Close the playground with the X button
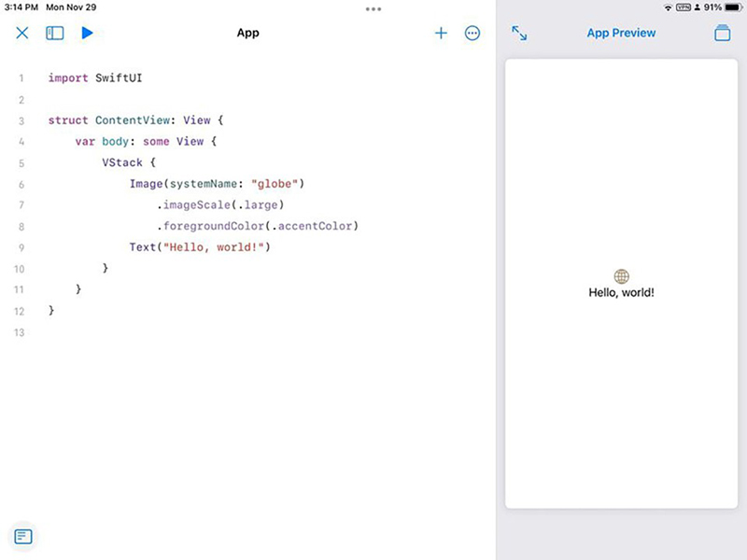This screenshot has width=747, height=560. [x=22, y=33]
